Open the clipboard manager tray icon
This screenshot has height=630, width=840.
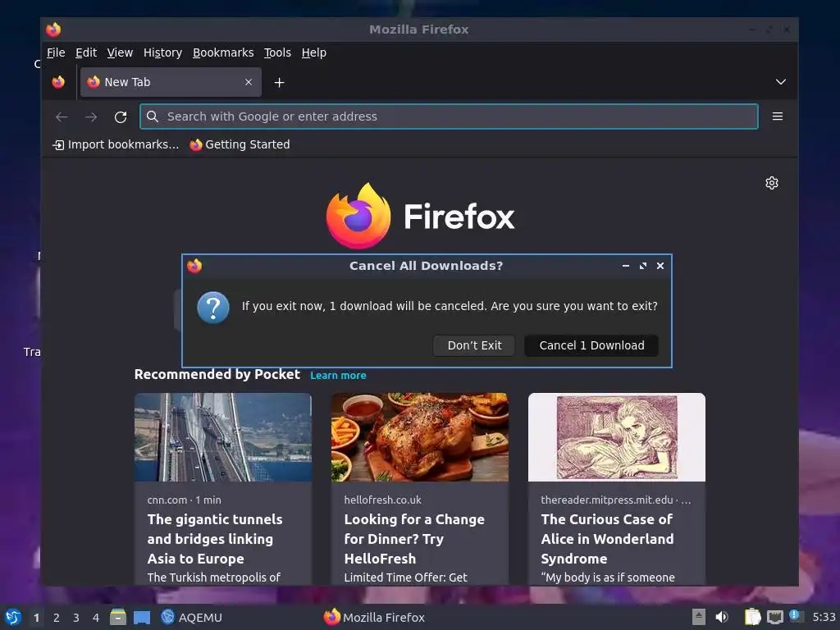[753, 617]
